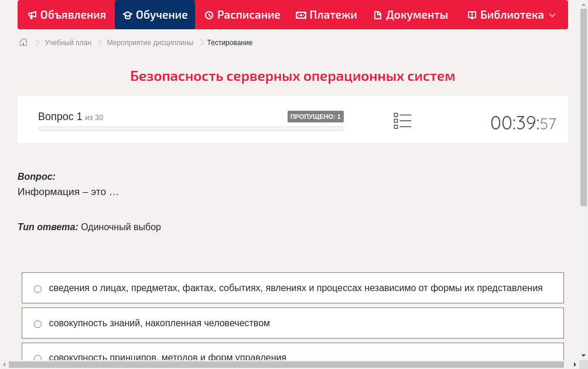
Task: Open the Мероприятие дисциплины breadcrumb link
Action: click(149, 42)
